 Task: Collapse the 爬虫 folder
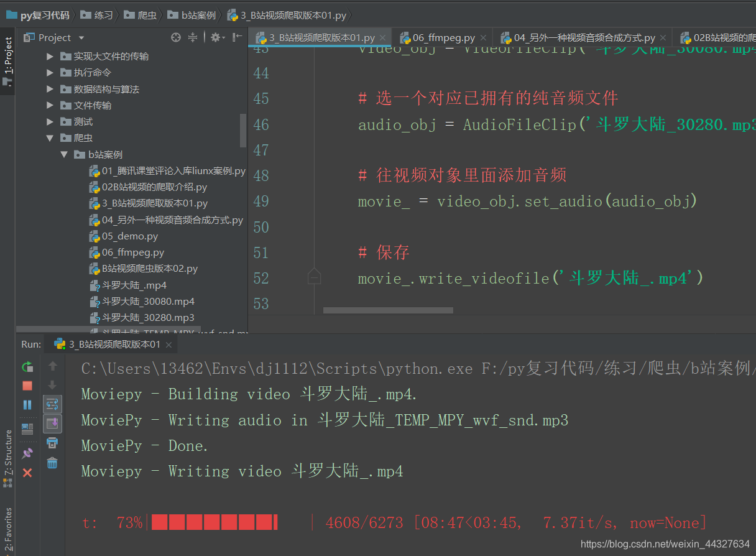(50, 138)
